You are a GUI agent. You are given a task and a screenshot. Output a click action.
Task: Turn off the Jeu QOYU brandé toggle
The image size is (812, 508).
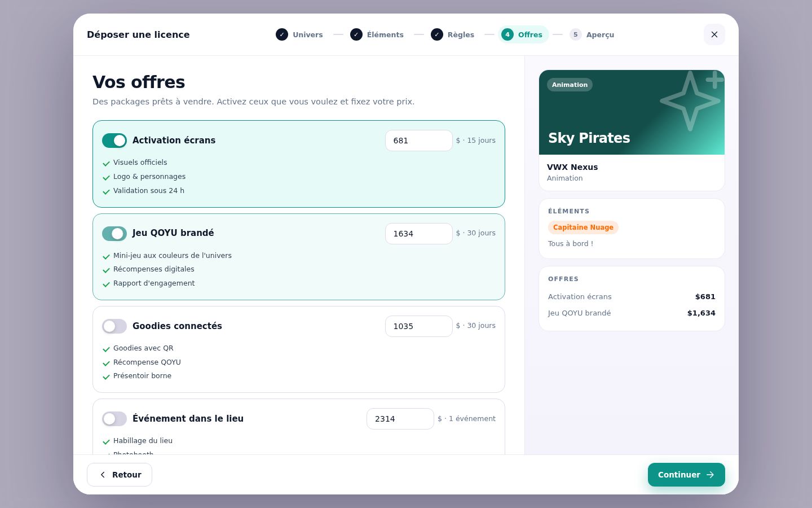(114, 233)
